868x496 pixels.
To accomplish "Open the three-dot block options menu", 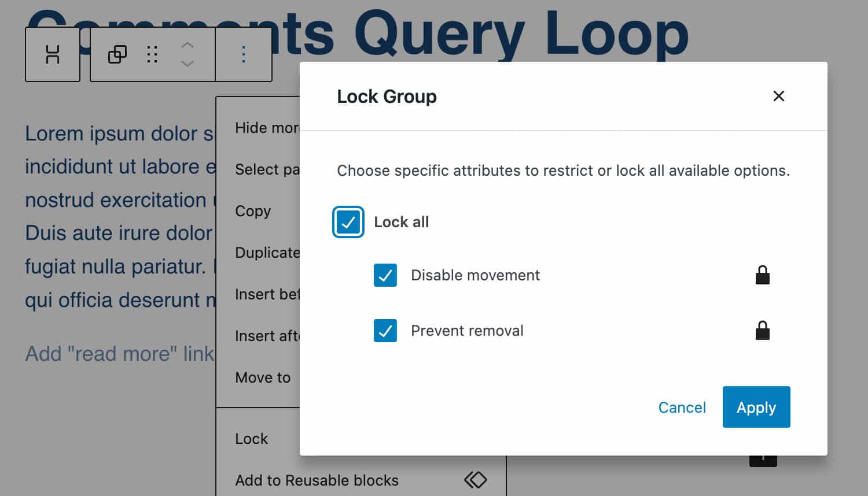I will point(244,54).
